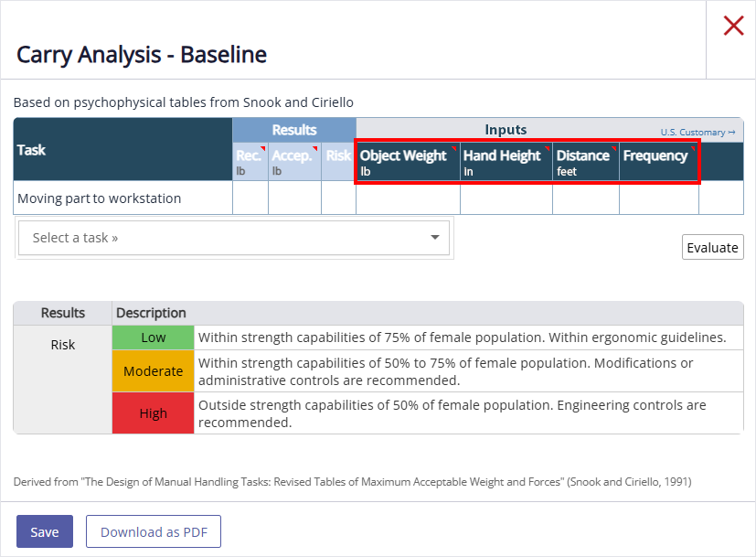Switch units via the U.S. Customary link
This screenshot has height=557, width=756.
[697, 132]
